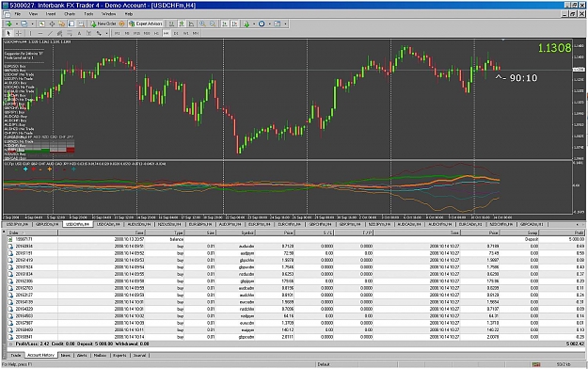Select the equidistant channel tool
588x369 pixels.
(x=59, y=33)
